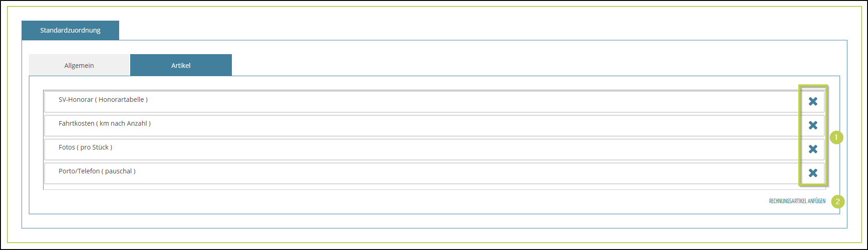868x250 pixels.
Task: Delete the Fahrtkosten article using its X icon
Action: 813,125
